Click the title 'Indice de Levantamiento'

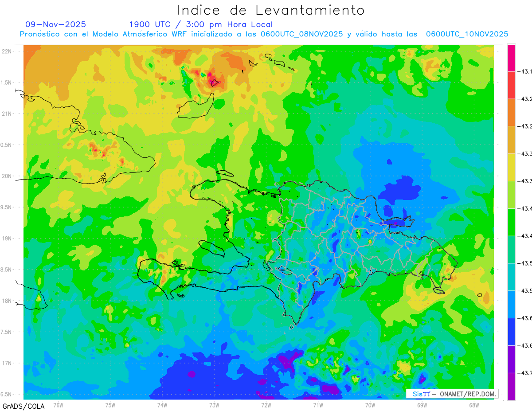tap(271, 10)
